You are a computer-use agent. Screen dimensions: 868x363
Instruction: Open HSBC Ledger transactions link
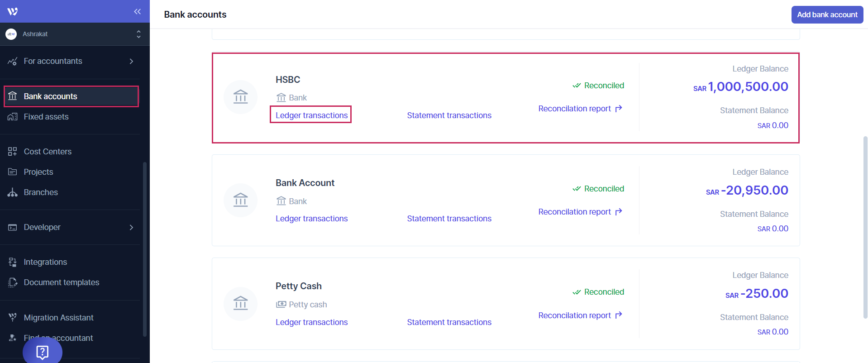(x=311, y=115)
